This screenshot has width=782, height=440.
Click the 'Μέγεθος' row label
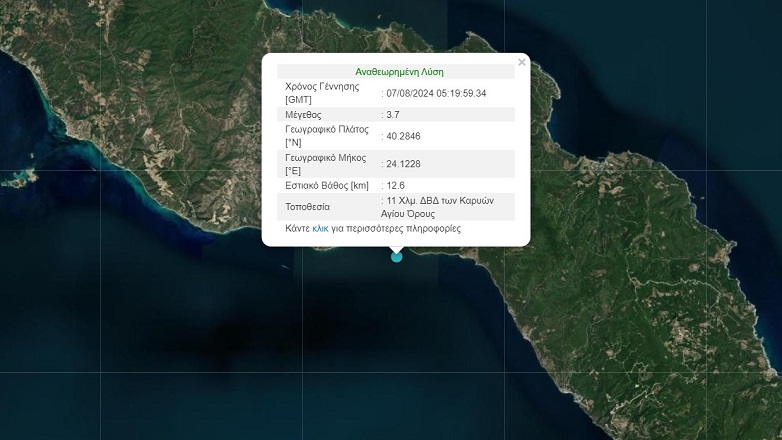pos(305,115)
